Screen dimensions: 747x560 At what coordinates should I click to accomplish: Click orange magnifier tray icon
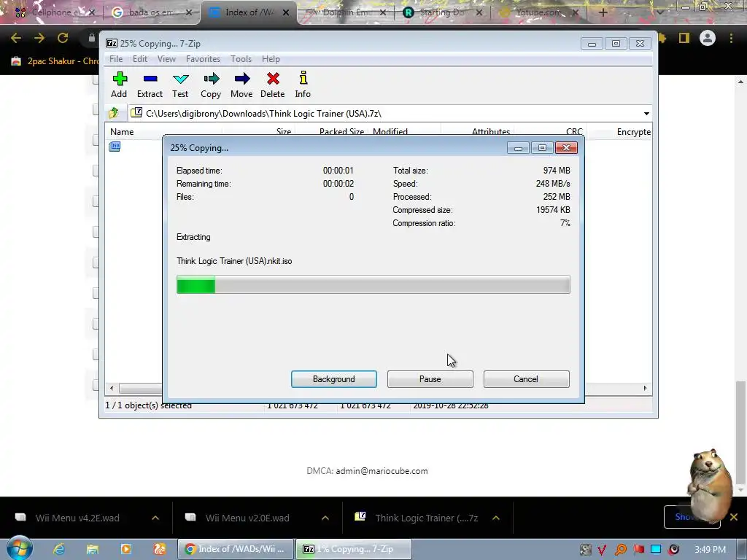click(620, 550)
